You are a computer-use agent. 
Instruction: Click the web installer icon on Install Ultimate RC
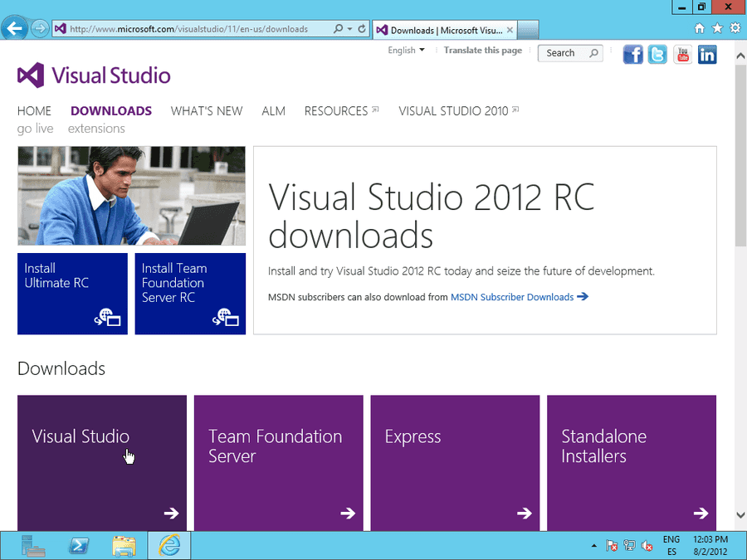click(107, 317)
